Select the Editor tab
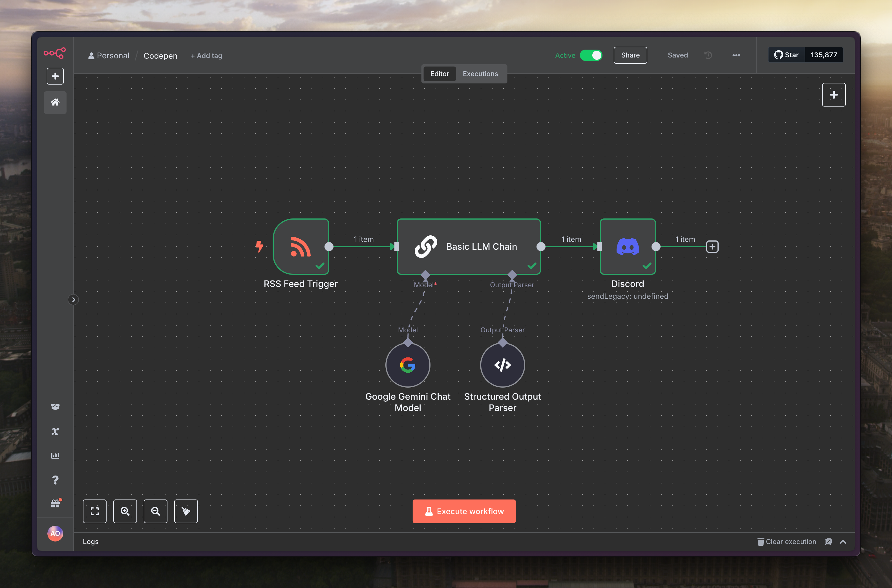892x588 pixels. pyautogui.click(x=439, y=74)
